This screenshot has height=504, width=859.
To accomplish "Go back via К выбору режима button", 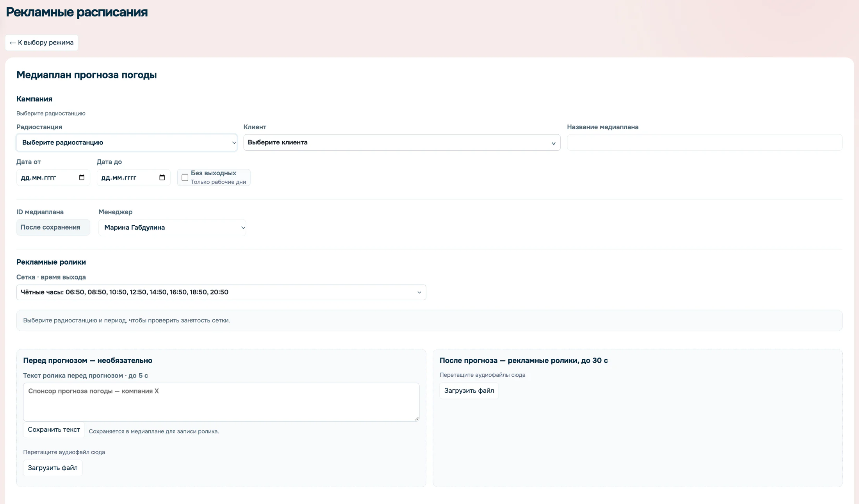I will pos(42,43).
